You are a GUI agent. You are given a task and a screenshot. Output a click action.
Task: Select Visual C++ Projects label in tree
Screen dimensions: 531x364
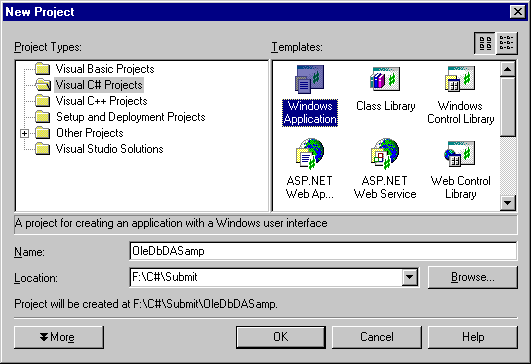click(x=102, y=101)
